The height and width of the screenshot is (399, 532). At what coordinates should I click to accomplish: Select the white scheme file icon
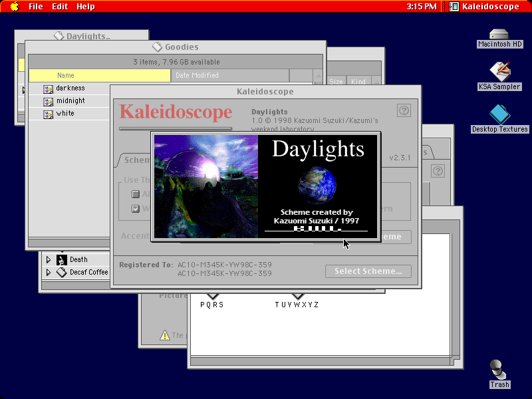(x=48, y=114)
